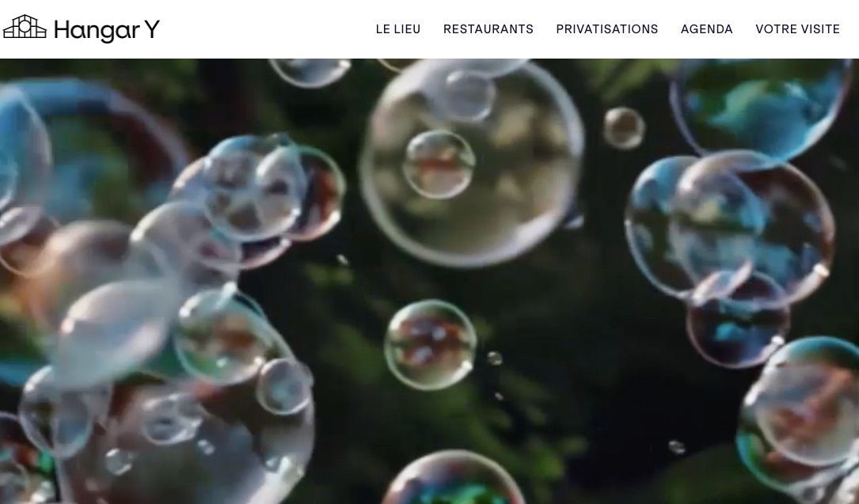The height and width of the screenshot is (504, 859).
Task: Click the big overlapping double bubble on the right
Action: tap(728, 227)
